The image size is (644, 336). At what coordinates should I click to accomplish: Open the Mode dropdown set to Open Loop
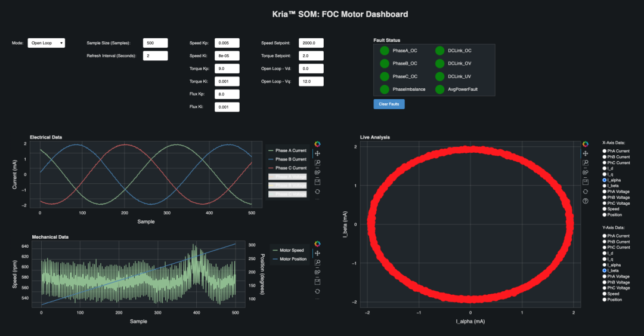pyautogui.click(x=47, y=43)
